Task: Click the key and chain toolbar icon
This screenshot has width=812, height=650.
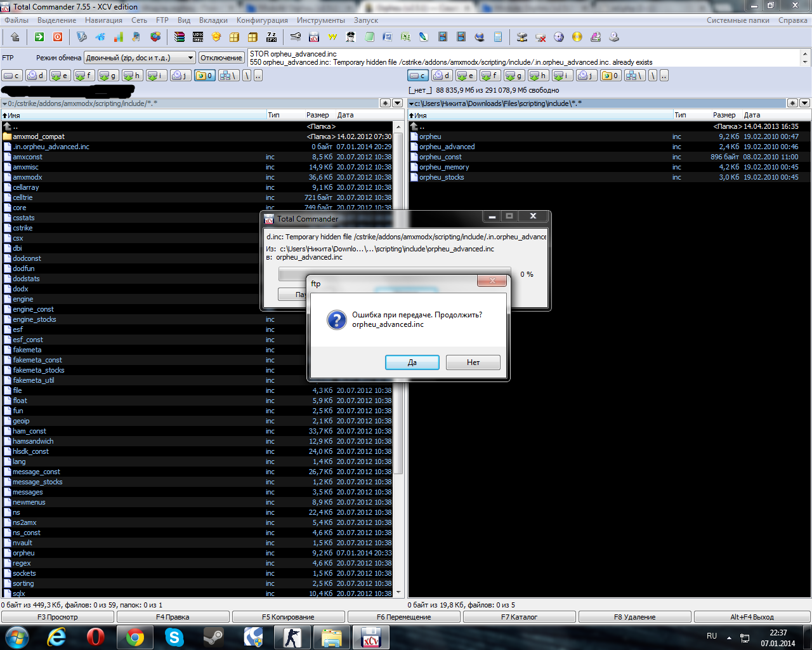Action: [x=296, y=37]
